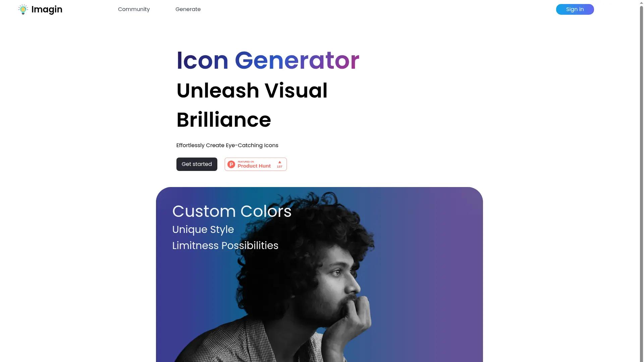Screen dimensions: 644x362
Task: Click the Icon Generator gradient heading
Action: pos(268,61)
